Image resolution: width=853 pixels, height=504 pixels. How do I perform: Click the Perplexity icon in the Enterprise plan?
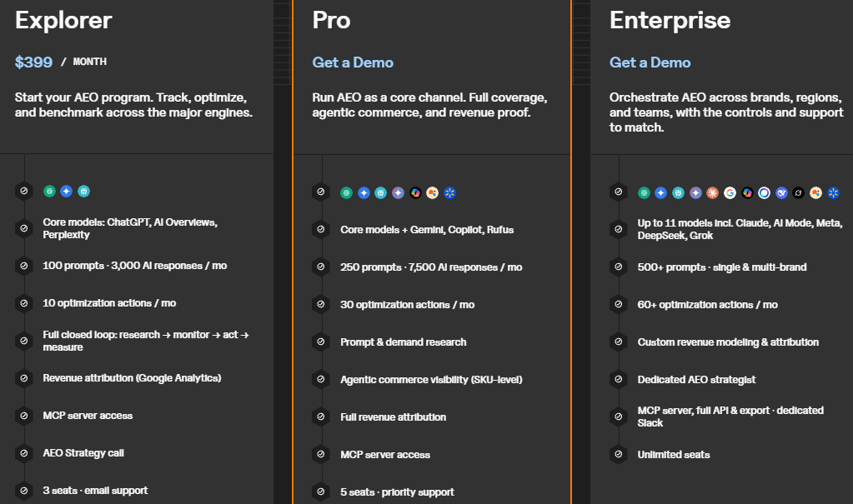coord(679,193)
